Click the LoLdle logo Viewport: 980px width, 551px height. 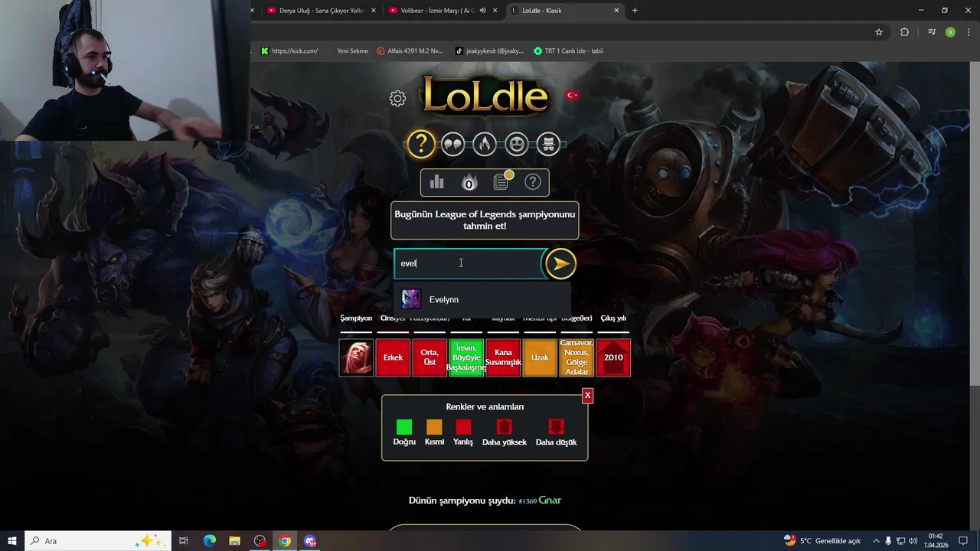pyautogui.click(x=485, y=96)
